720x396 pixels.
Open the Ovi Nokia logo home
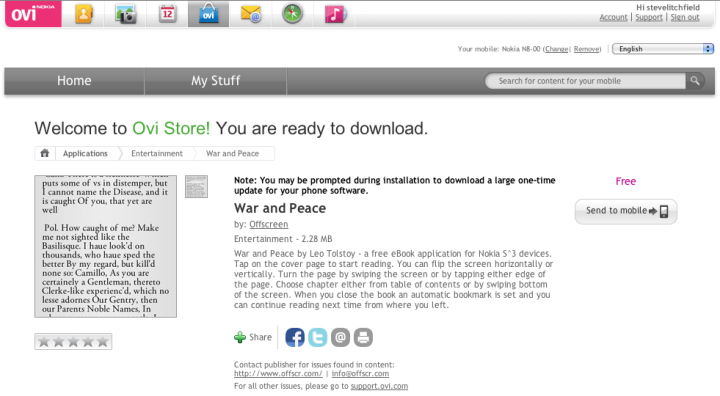[33, 14]
